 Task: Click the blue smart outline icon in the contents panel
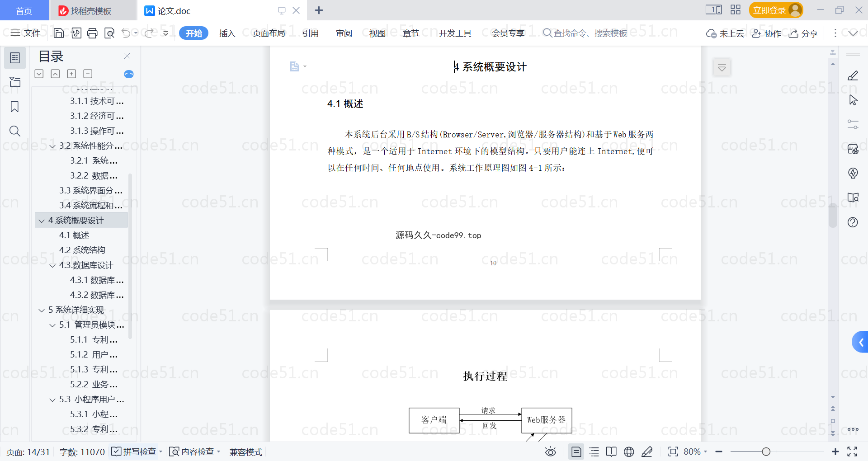tap(129, 74)
